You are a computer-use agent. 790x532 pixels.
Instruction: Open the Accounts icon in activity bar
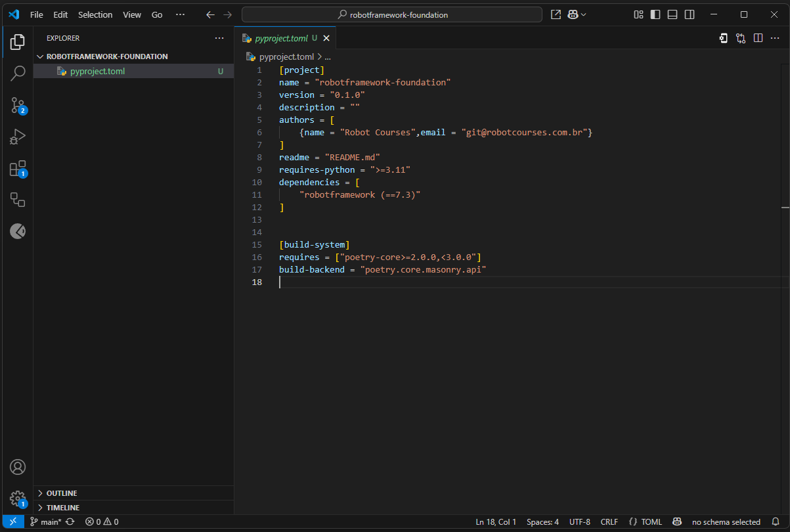tap(18, 467)
